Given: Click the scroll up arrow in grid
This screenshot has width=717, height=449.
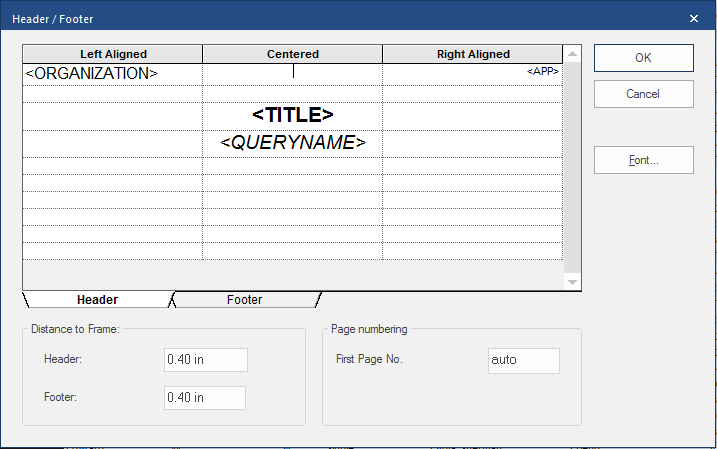Looking at the screenshot, I should pos(572,55).
